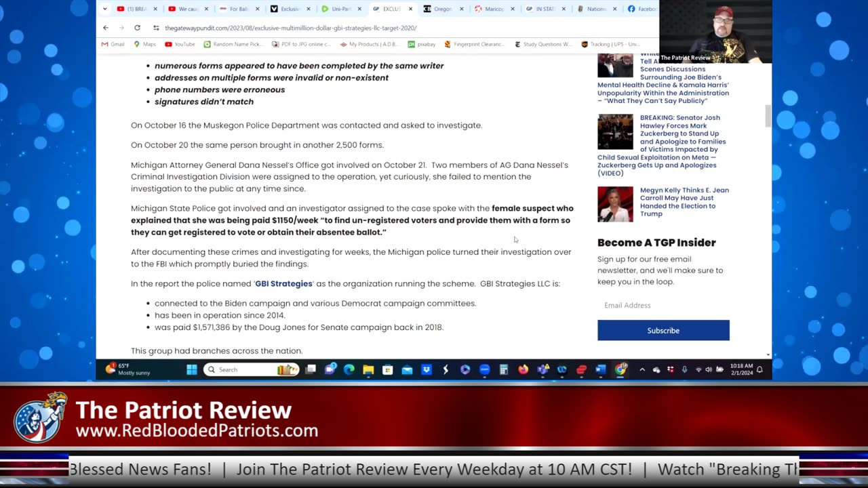Viewport: 868px width, 488px height.
Task: Open Microsoft Edge from taskbar
Action: pos(349,369)
